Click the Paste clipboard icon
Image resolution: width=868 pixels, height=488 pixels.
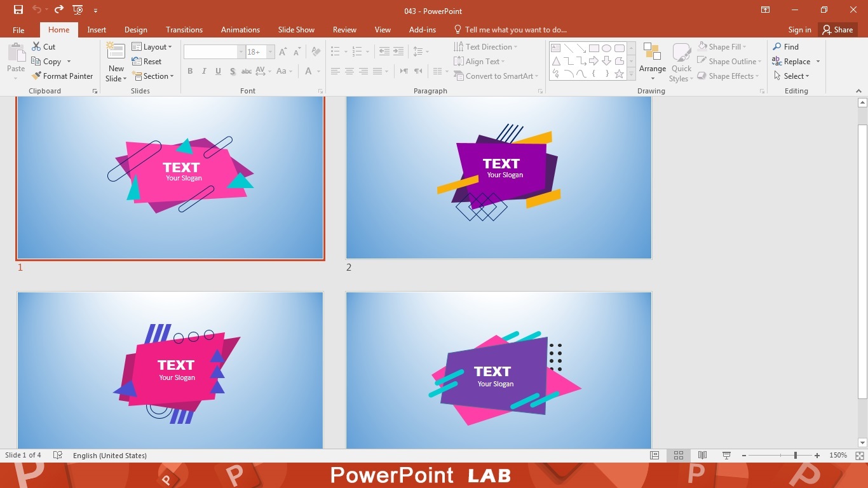point(16,53)
